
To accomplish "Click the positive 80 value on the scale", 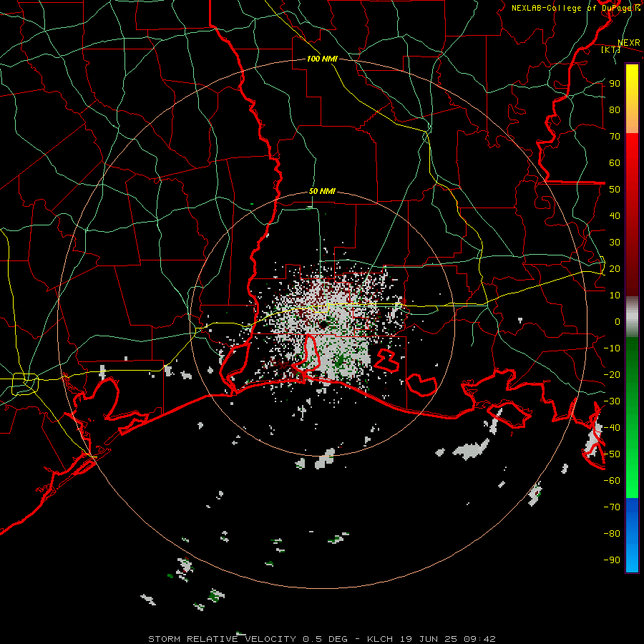I will 615,109.
